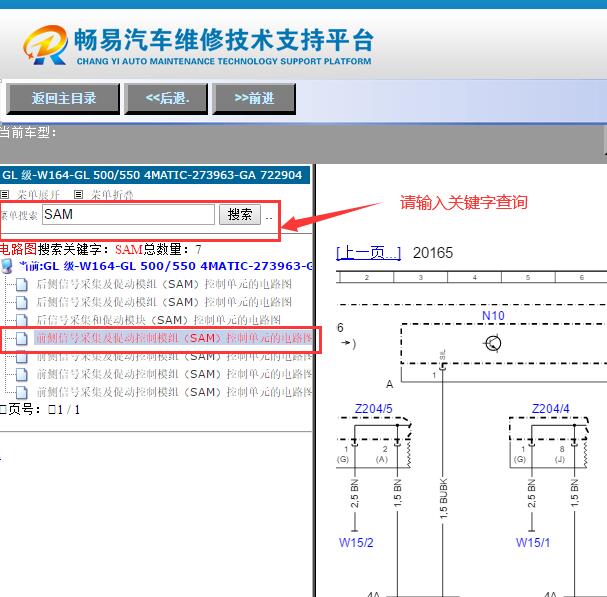This screenshot has width=607, height=597.
Task: Click the transistor symbol inside N10
Action: point(493,343)
